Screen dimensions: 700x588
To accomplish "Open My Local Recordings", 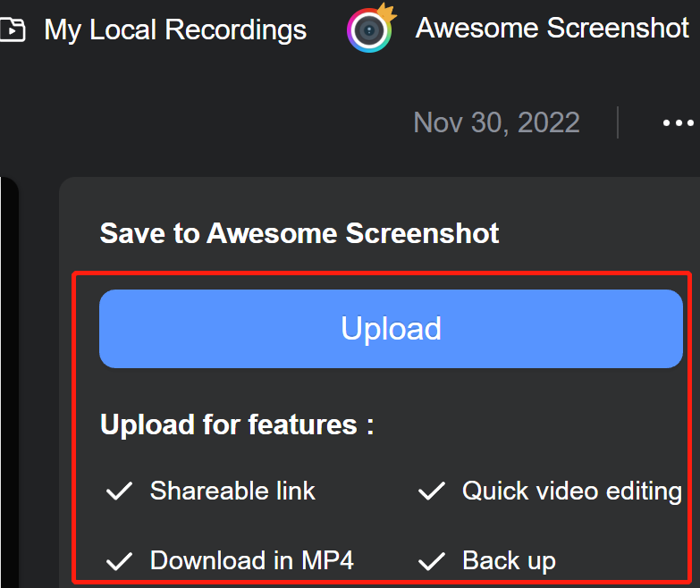I will (175, 30).
